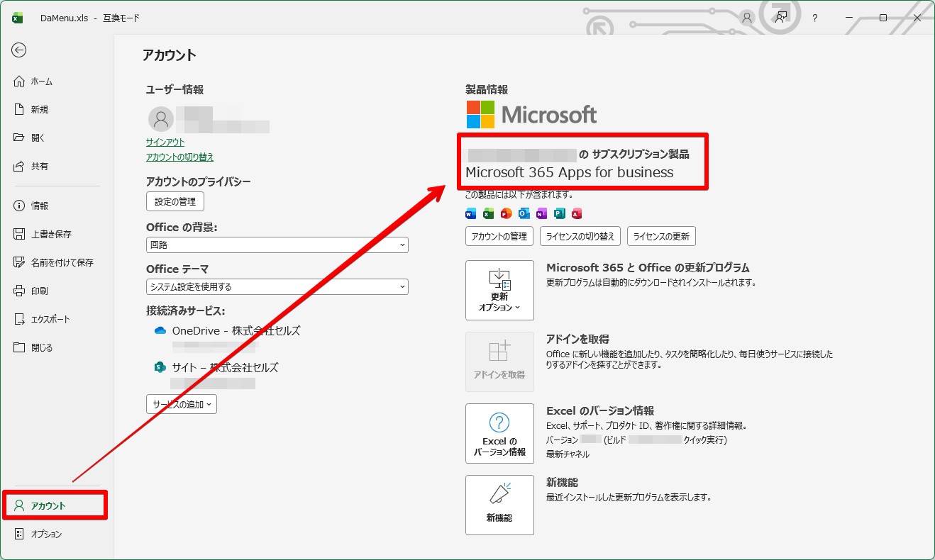This screenshot has width=935, height=560.
Task: Click the Microsoft 365 と Office の更新プログラム heading
Action: point(648,268)
